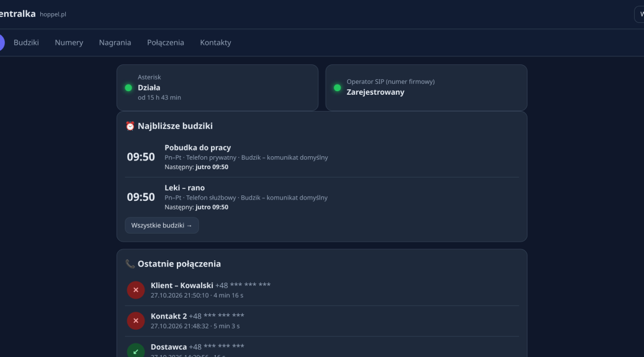
Task: Click the 'od 15 h 43 min' uptime text
Action: pyautogui.click(x=159, y=97)
